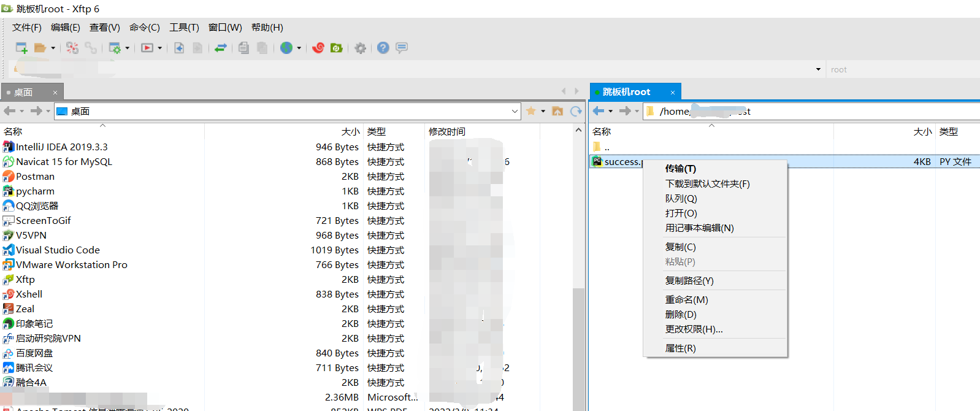This screenshot has width=980, height=411.
Task: Click the session properties window-gear icon
Action: (x=115, y=48)
